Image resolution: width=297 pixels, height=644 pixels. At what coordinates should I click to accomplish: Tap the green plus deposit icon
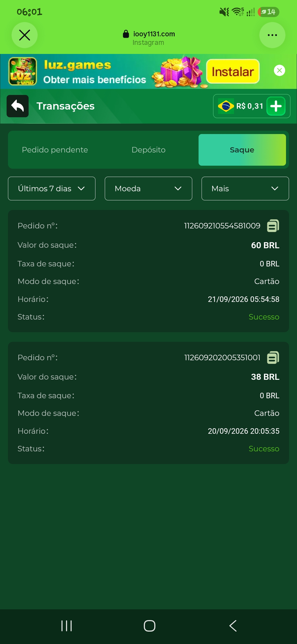click(276, 106)
